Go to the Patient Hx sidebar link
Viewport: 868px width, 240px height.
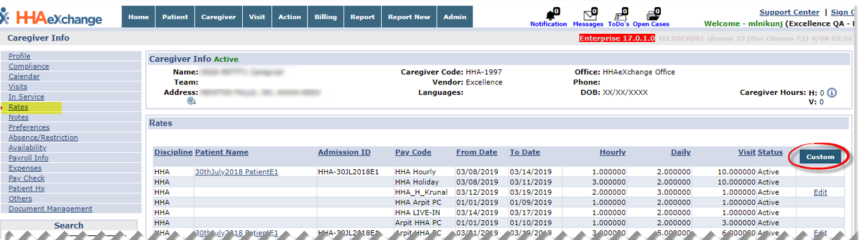27,189
